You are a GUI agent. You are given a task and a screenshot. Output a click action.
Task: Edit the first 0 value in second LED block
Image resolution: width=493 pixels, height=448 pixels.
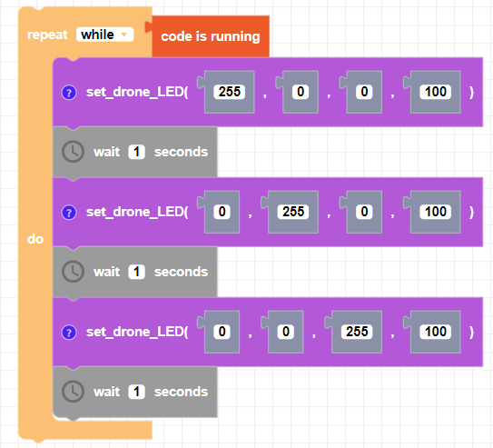[x=222, y=212]
